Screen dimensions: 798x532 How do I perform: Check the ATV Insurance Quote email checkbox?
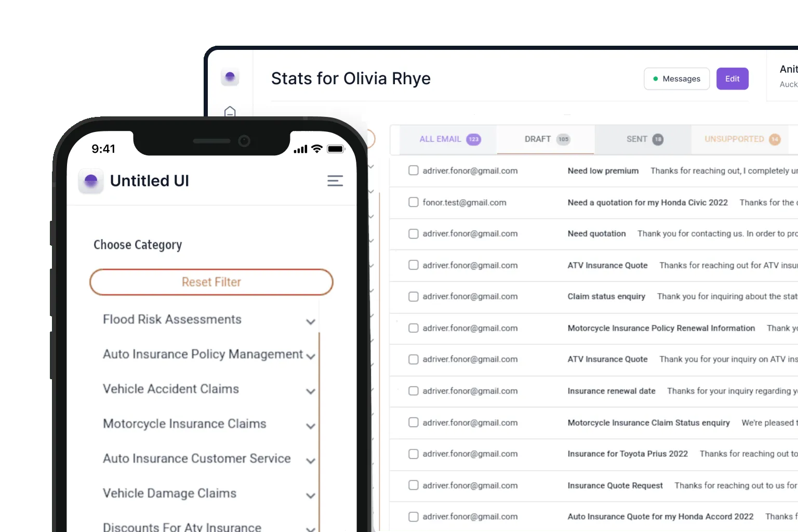tap(413, 265)
